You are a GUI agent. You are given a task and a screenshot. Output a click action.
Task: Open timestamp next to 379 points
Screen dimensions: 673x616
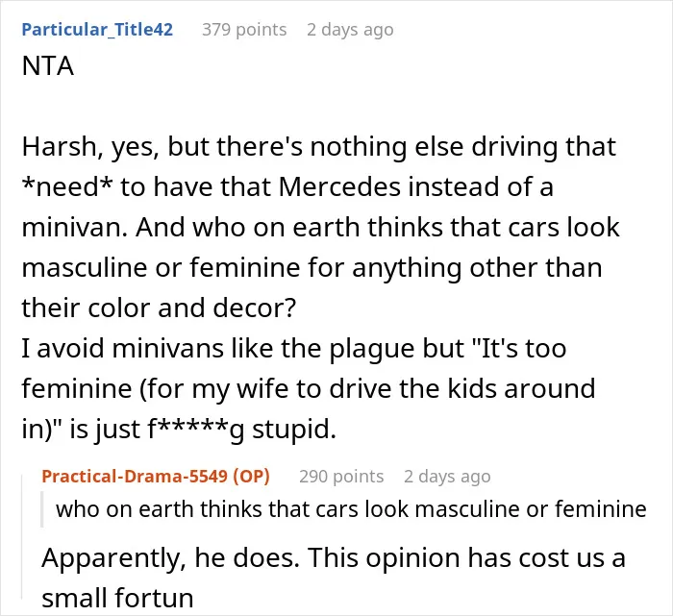(350, 30)
